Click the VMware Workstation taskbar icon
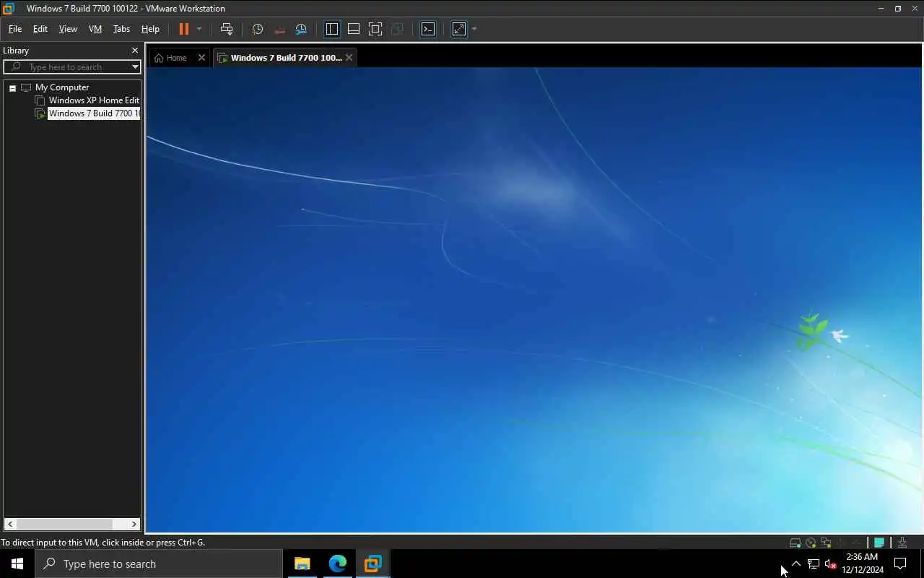This screenshot has height=578, width=924. click(x=372, y=564)
